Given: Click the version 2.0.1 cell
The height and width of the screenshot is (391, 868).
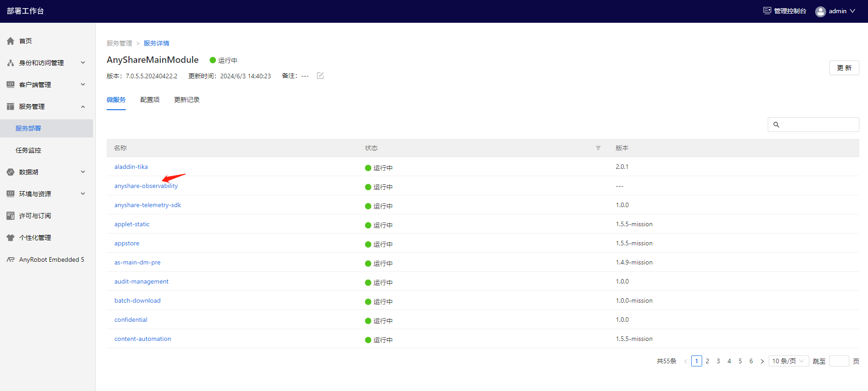Looking at the screenshot, I should click(622, 167).
